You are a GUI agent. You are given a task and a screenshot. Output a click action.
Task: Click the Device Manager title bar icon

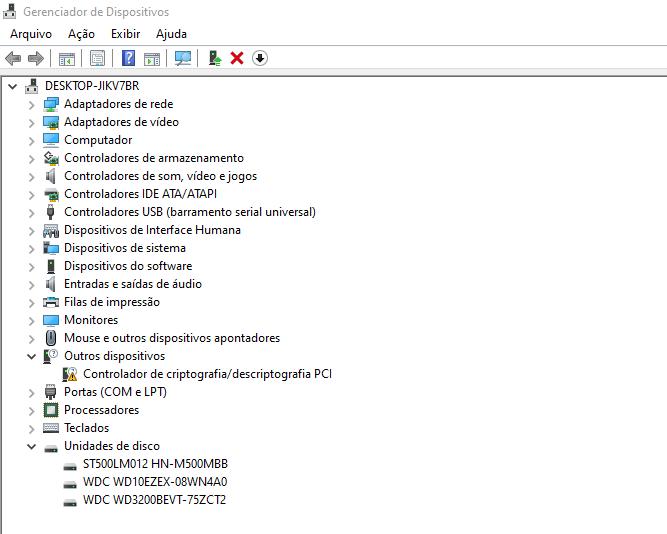coord(9,11)
